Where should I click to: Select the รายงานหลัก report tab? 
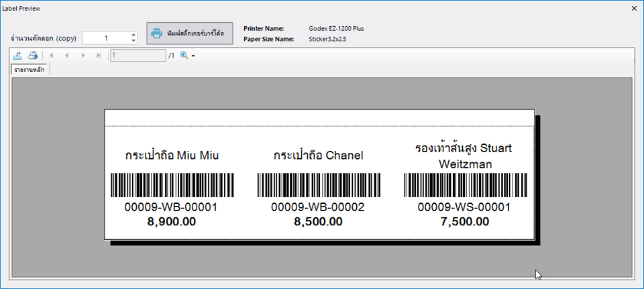click(30, 70)
